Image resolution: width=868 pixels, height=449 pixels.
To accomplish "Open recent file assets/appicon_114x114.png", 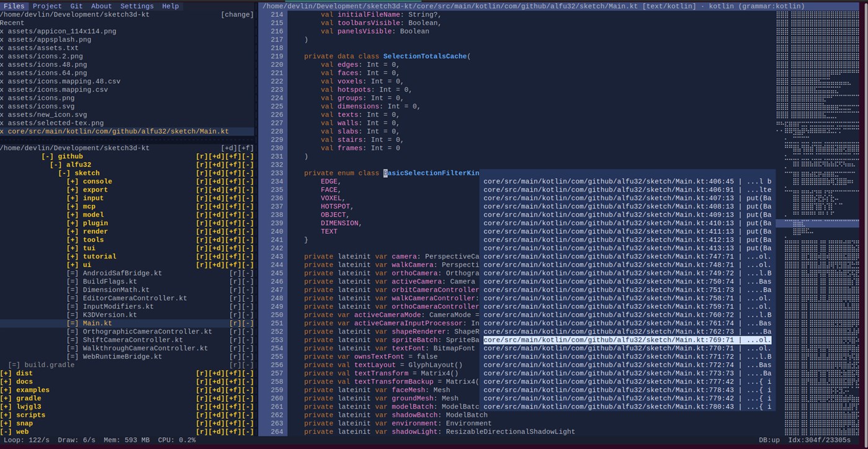I will (x=62, y=31).
